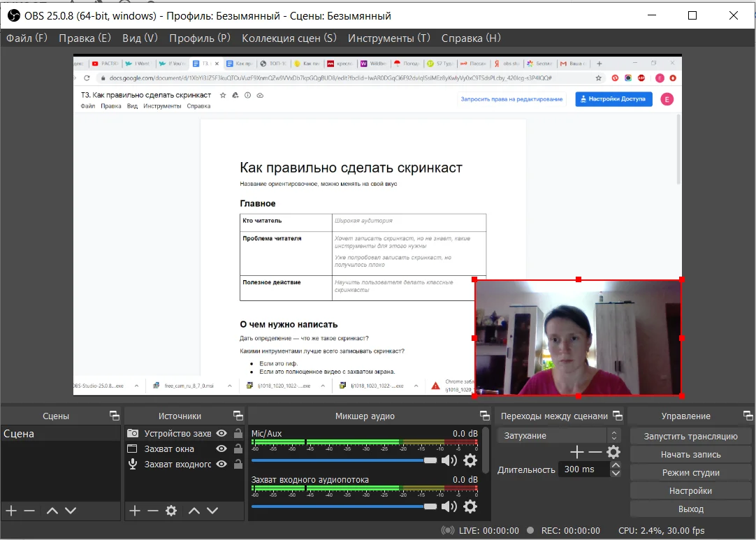The width and height of the screenshot is (756, 540).
Task: Select Сцена in the scenes list
Action: pos(19,434)
